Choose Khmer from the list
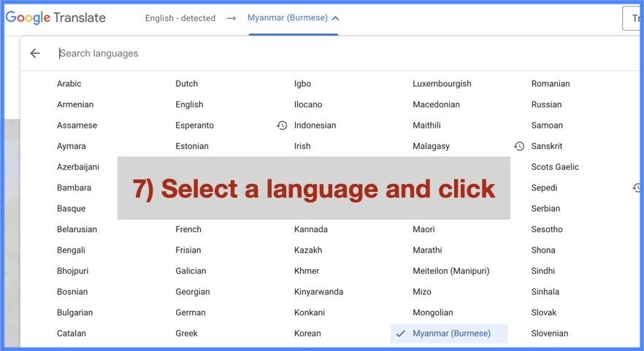 click(x=307, y=271)
